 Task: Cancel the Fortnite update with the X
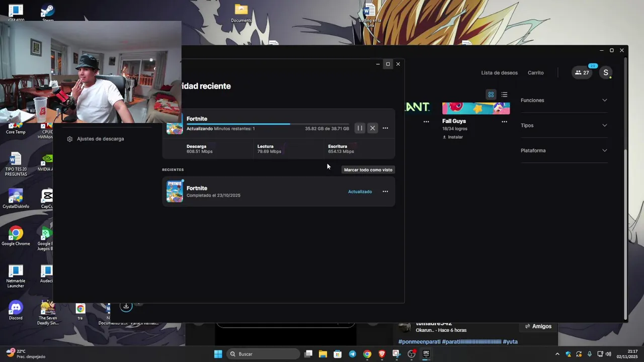point(372,128)
